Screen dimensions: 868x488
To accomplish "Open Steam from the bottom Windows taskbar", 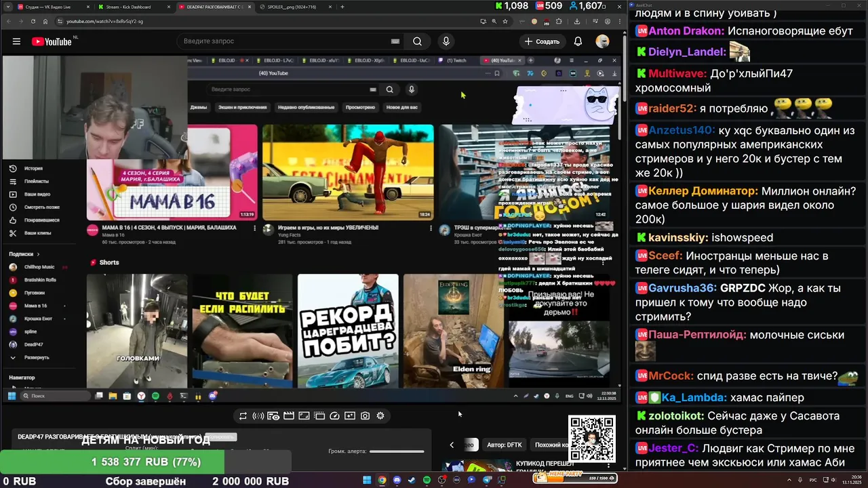I will (x=412, y=480).
